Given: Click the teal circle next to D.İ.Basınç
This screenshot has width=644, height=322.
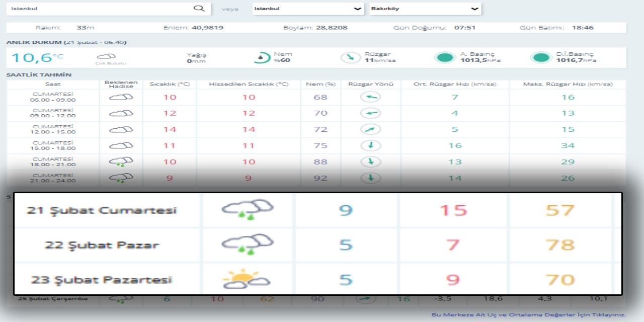Looking at the screenshot, I should pyautogui.click(x=541, y=57).
